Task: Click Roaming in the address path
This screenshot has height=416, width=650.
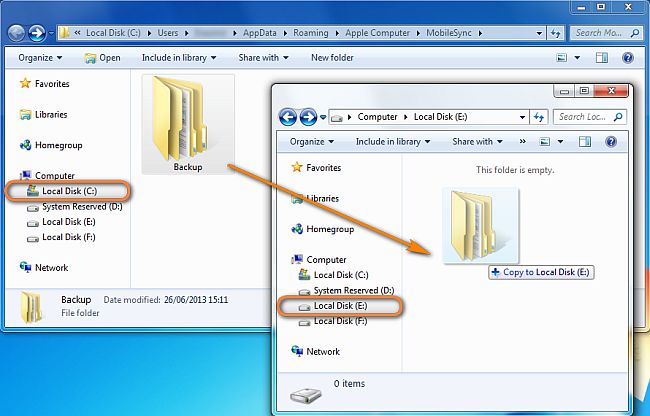Action: (x=311, y=33)
